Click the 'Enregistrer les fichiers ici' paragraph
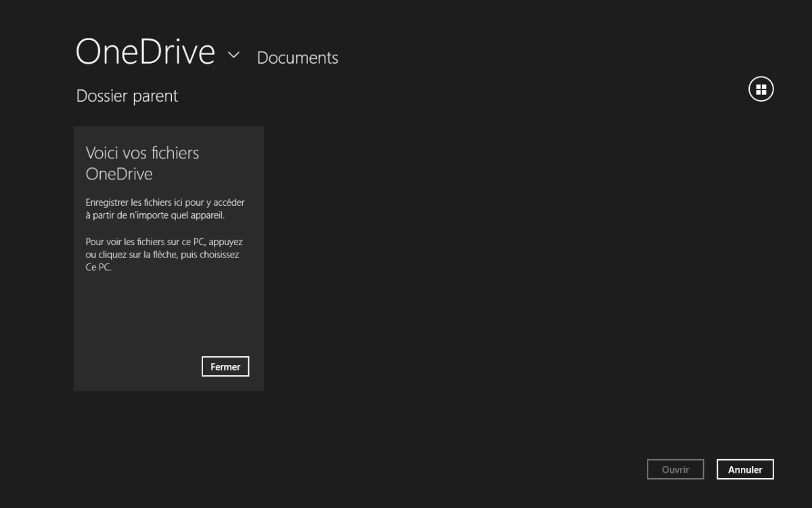The image size is (812, 508). [x=166, y=209]
